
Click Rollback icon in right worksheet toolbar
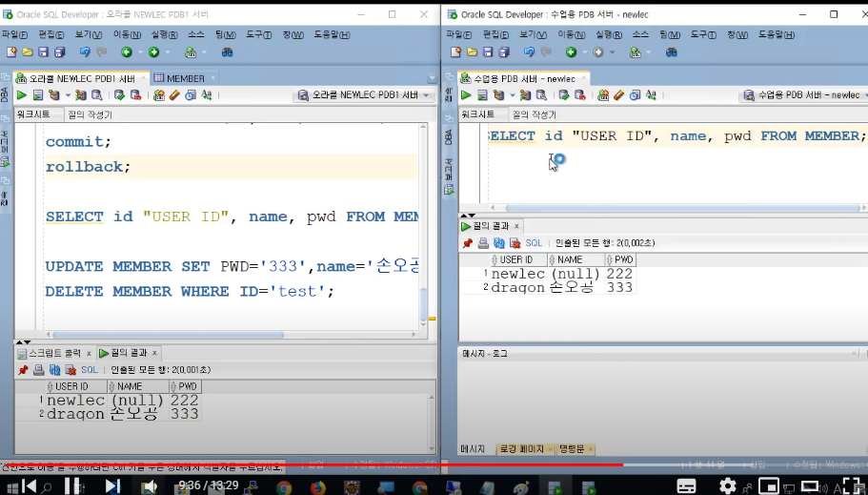pos(580,95)
